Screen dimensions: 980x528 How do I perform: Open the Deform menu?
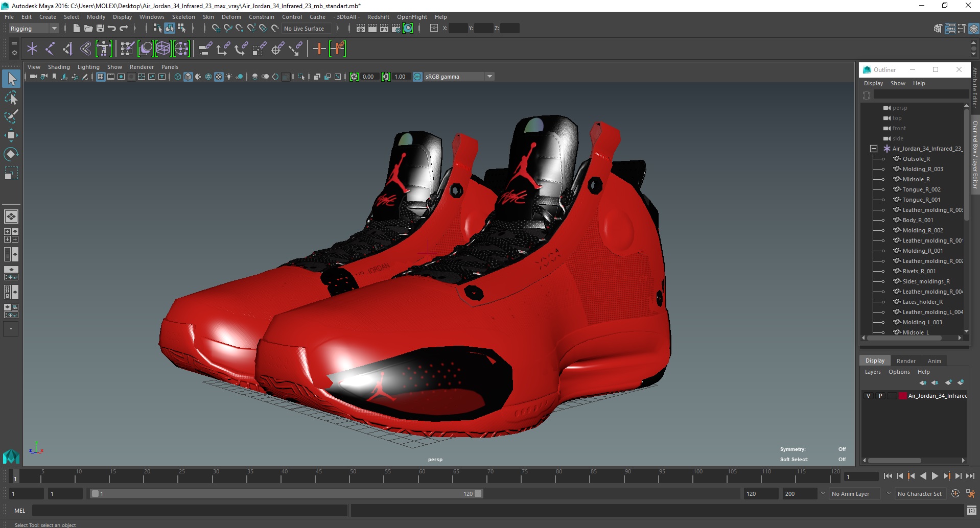231,17
